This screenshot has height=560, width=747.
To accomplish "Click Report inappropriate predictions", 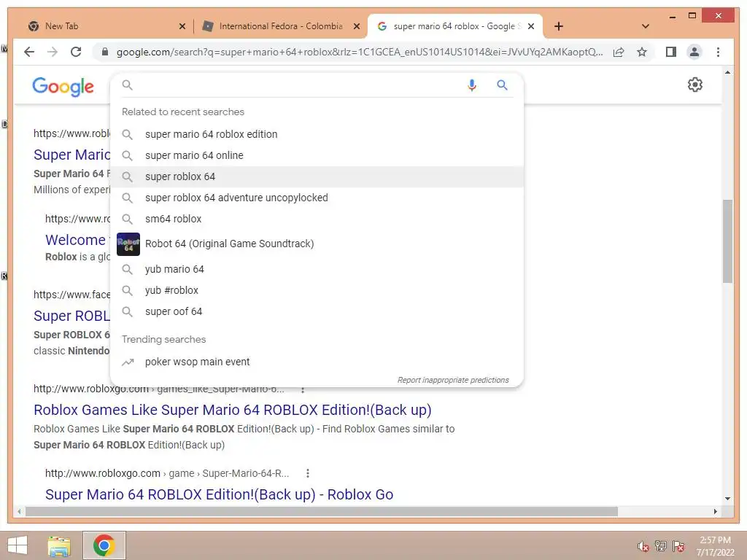I will tap(453, 380).
